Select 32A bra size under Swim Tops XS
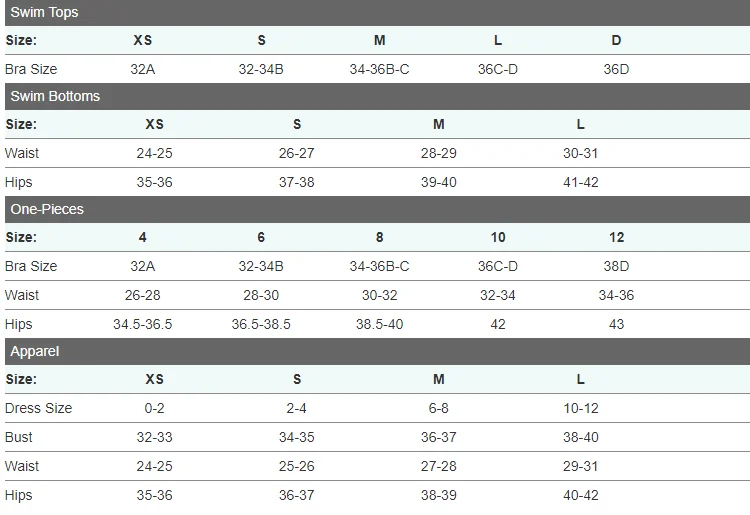The height and width of the screenshot is (515, 750). tap(143, 69)
